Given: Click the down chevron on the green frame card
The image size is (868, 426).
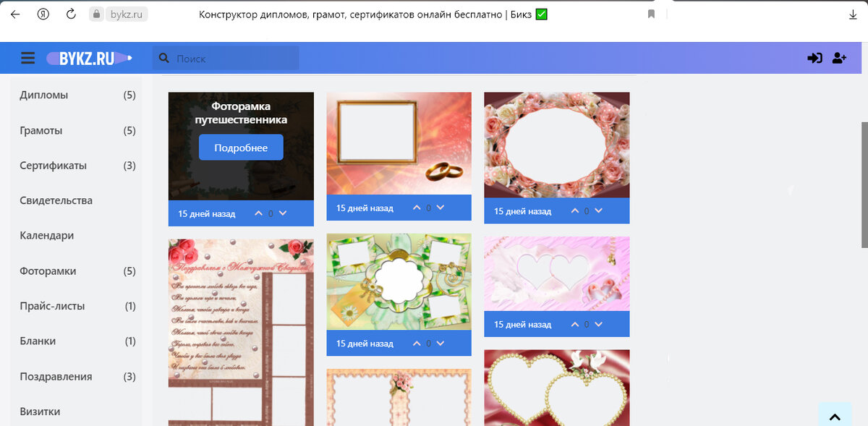Looking at the screenshot, I should [441, 343].
